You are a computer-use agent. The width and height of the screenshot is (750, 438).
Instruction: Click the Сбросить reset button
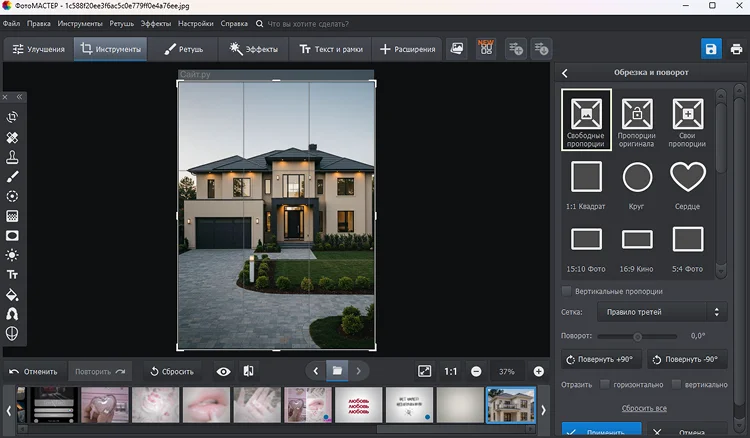coord(172,372)
